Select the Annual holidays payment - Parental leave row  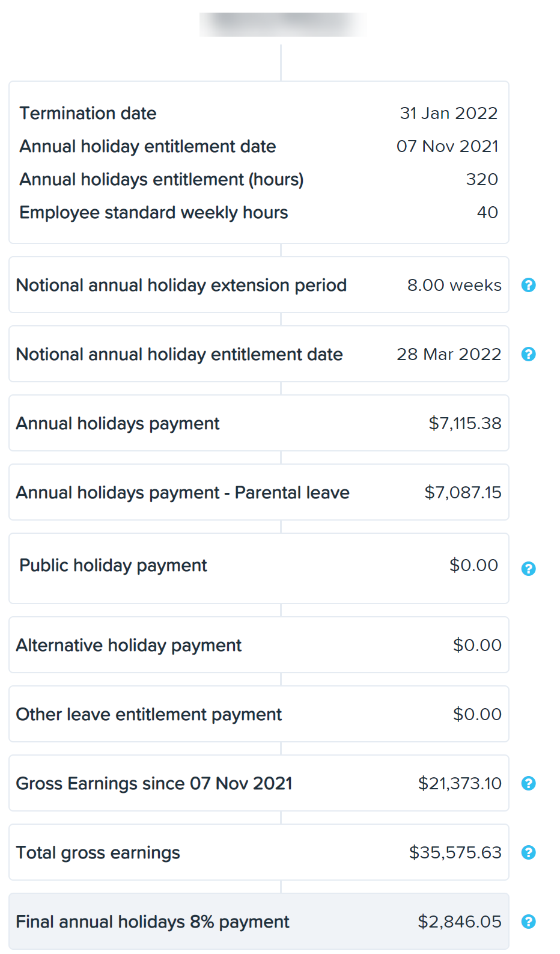(x=259, y=492)
